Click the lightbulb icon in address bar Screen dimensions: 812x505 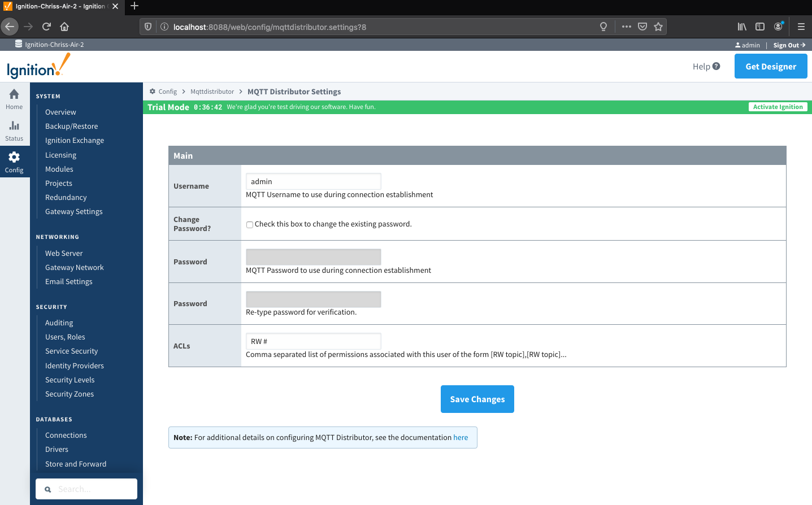tap(603, 27)
